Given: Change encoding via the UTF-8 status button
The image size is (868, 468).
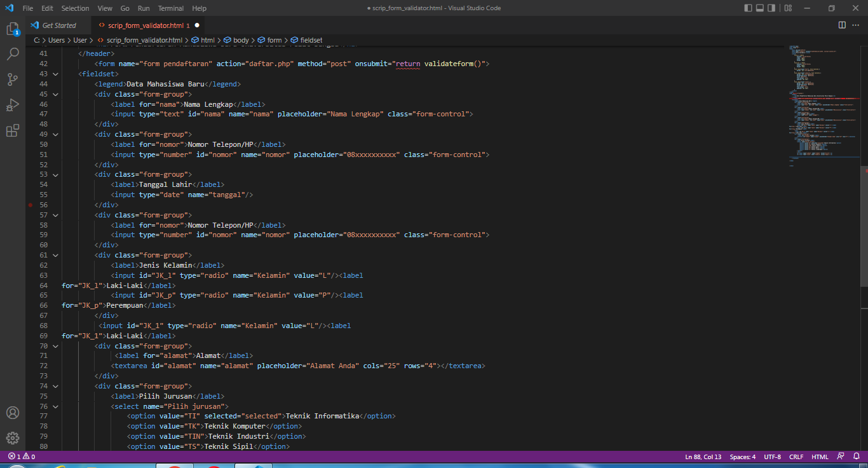Looking at the screenshot, I should [772, 457].
